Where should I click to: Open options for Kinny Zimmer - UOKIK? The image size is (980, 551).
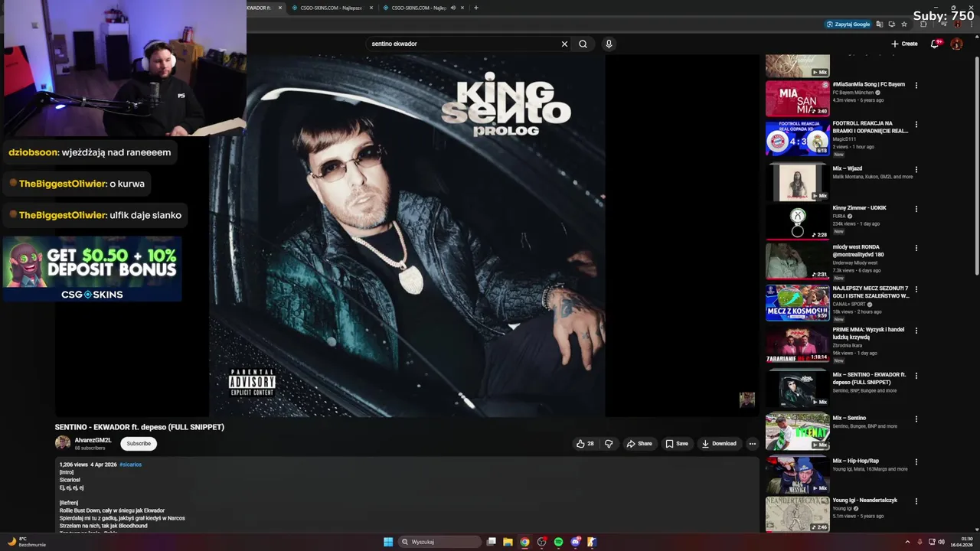(x=916, y=209)
